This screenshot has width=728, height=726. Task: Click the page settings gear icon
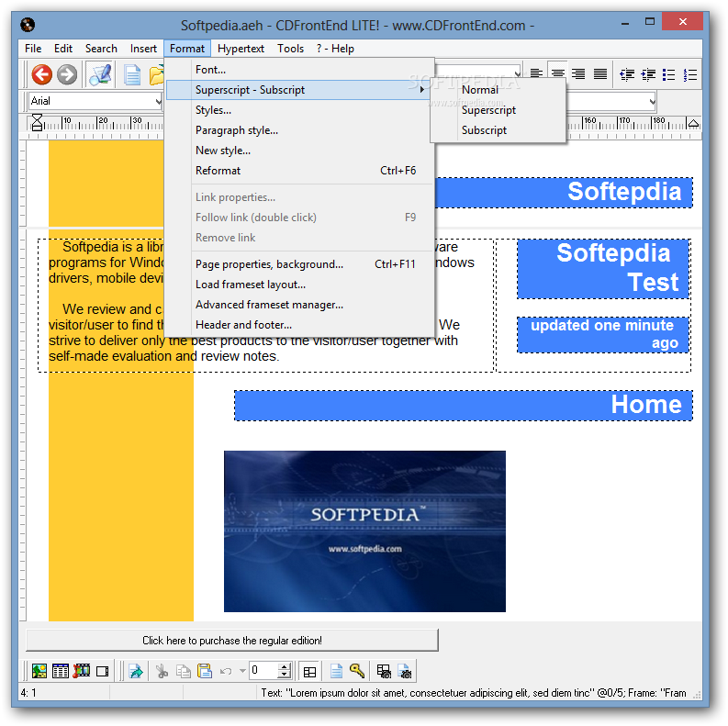point(405,671)
